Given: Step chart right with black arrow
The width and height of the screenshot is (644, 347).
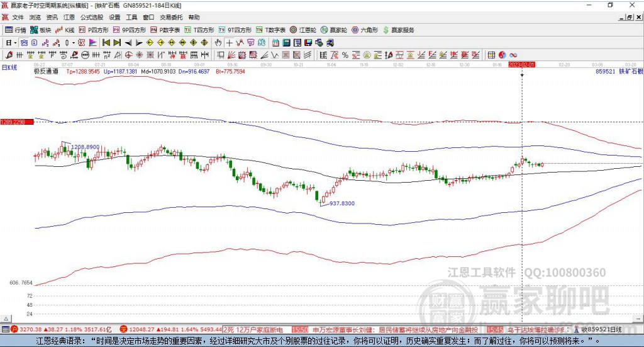Looking at the screenshot, I should (139, 43).
